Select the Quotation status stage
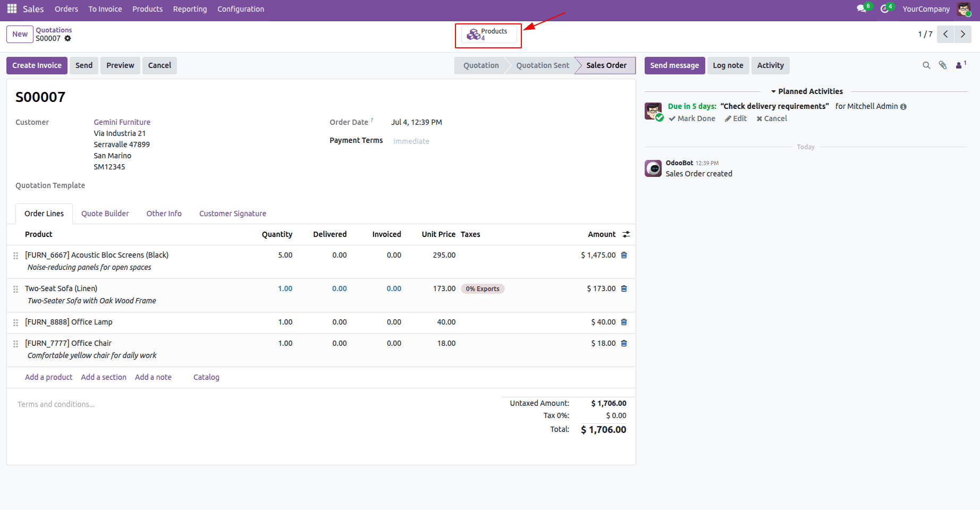The height and width of the screenshot is (510, 980). pyautogui.click(x=481, y=65)
